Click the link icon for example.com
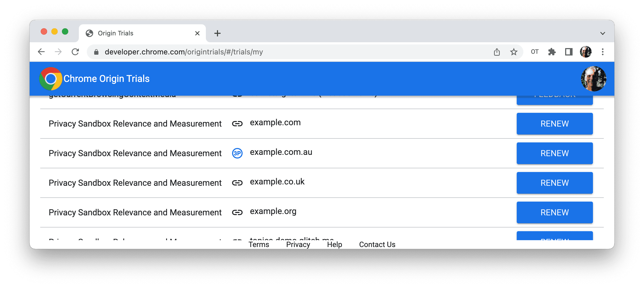This screenshot has width=644, height=288. click(237, 123)
